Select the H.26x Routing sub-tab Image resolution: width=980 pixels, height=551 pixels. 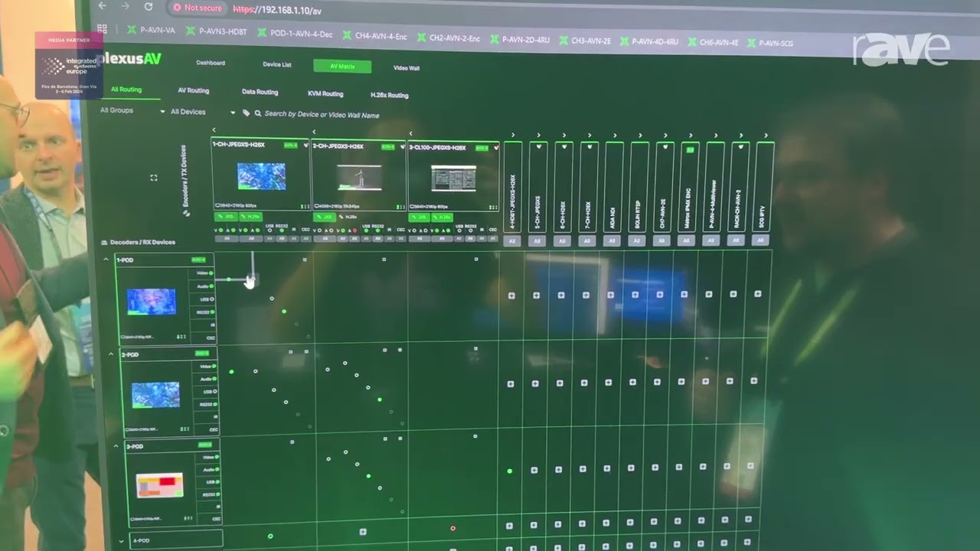(389, 95)
